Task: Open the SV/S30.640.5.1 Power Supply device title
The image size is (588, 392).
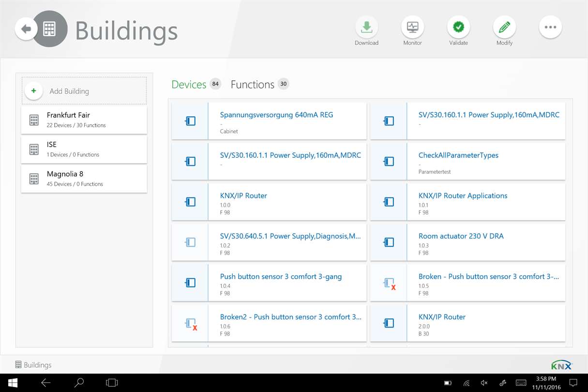Action: pos(290,236)
